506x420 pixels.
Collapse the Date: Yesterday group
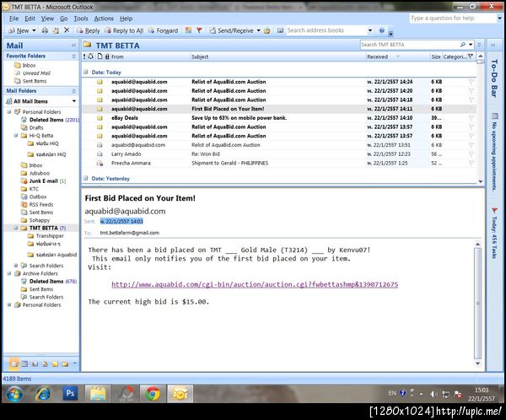pyautogui.click(x=85, y=178)
